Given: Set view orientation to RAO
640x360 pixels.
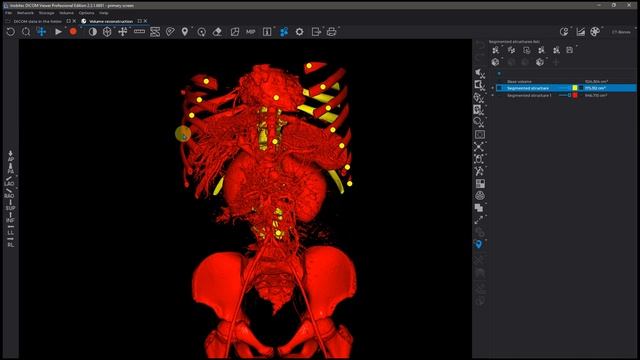Looking at the screenshot, I should tap(10, 193).
